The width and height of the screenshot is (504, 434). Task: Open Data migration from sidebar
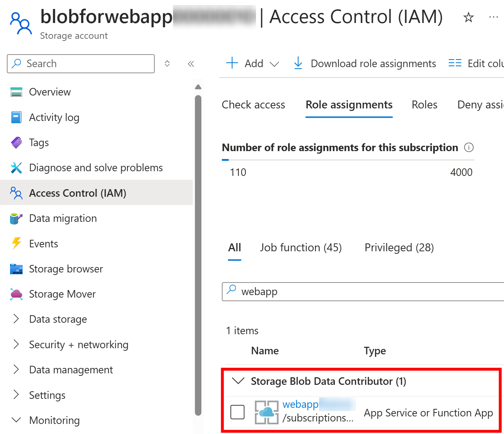[63, 218]
